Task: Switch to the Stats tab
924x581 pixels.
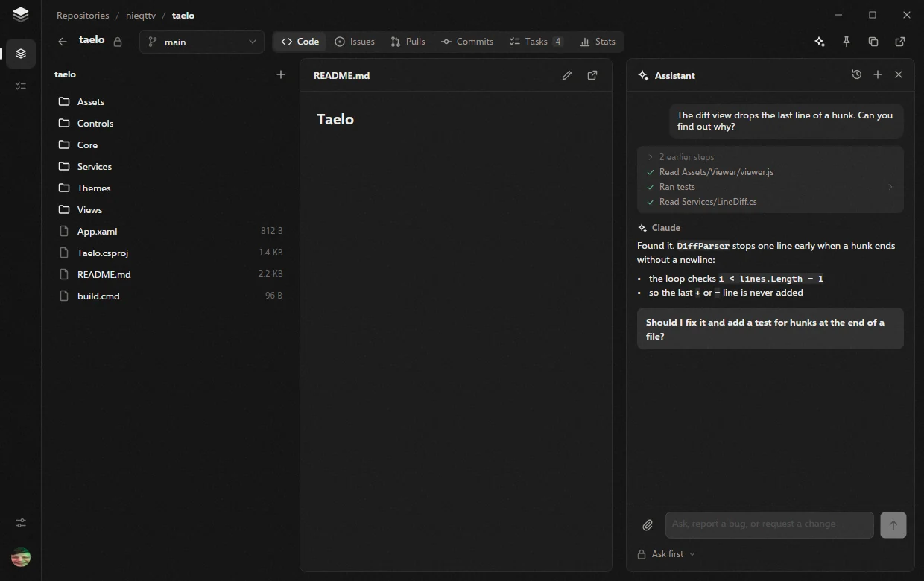Action: (598, 42)
